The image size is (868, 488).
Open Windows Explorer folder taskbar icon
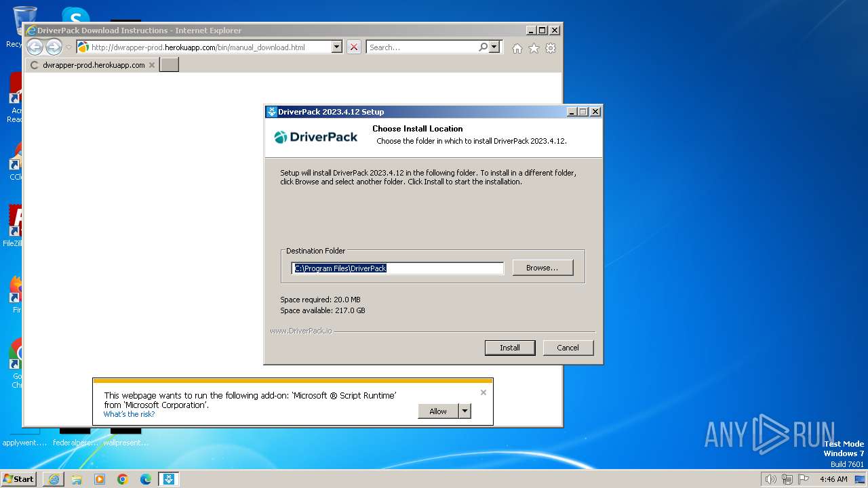(x=77, y=479)
